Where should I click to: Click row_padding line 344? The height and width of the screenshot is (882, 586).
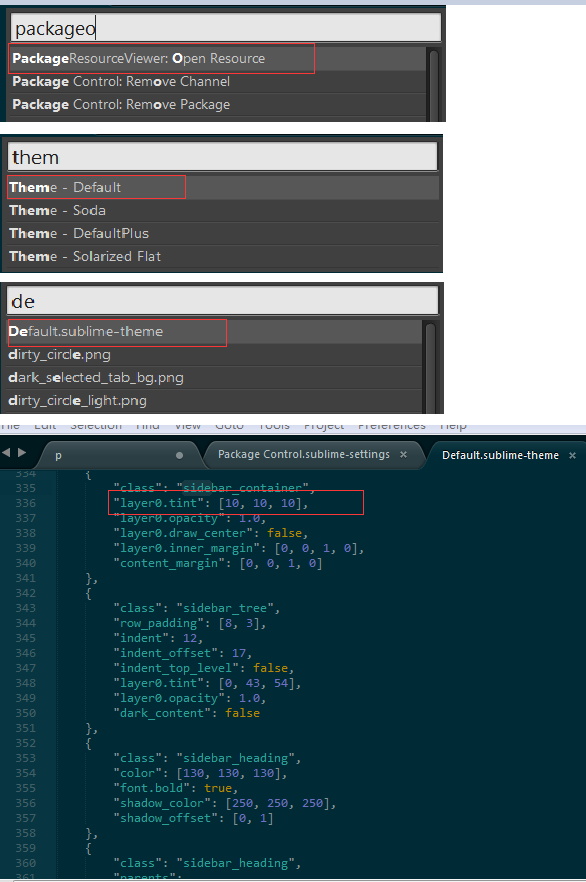click(190, 623)
